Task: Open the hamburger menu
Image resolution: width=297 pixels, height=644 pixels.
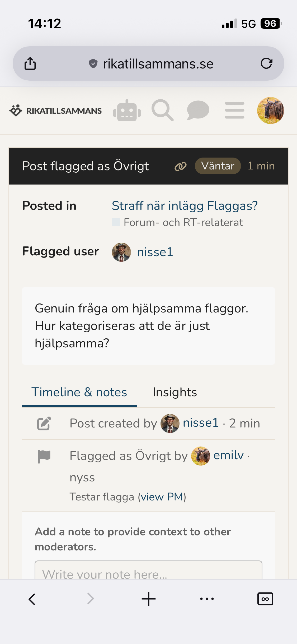Action: click(235, 111)
